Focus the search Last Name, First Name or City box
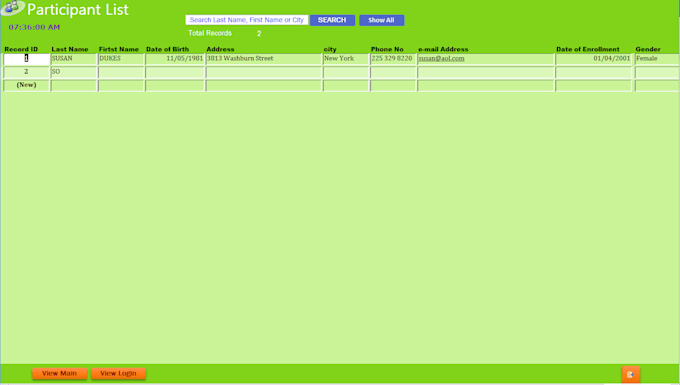This screenshot has height=385, width=680. pos(247,20)
